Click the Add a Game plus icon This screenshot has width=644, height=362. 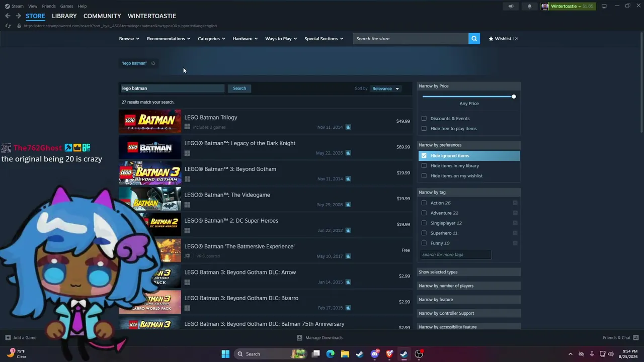8,338
